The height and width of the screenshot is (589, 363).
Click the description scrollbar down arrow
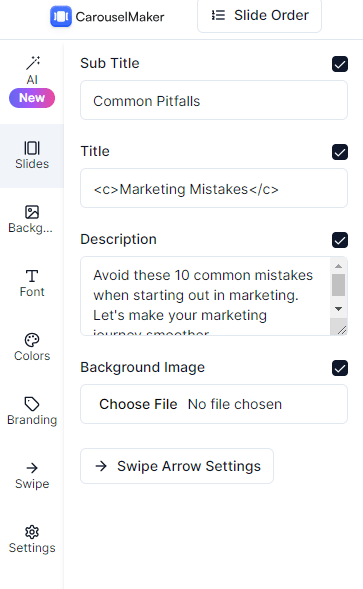click(338, 309)
